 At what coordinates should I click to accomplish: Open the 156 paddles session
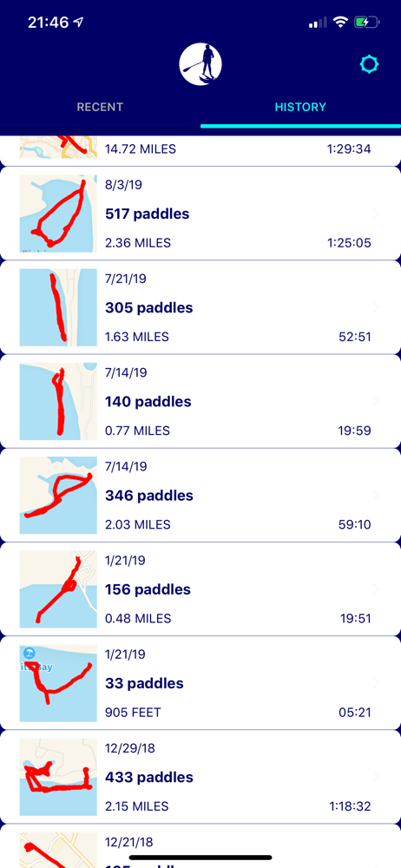pos(200,589)
